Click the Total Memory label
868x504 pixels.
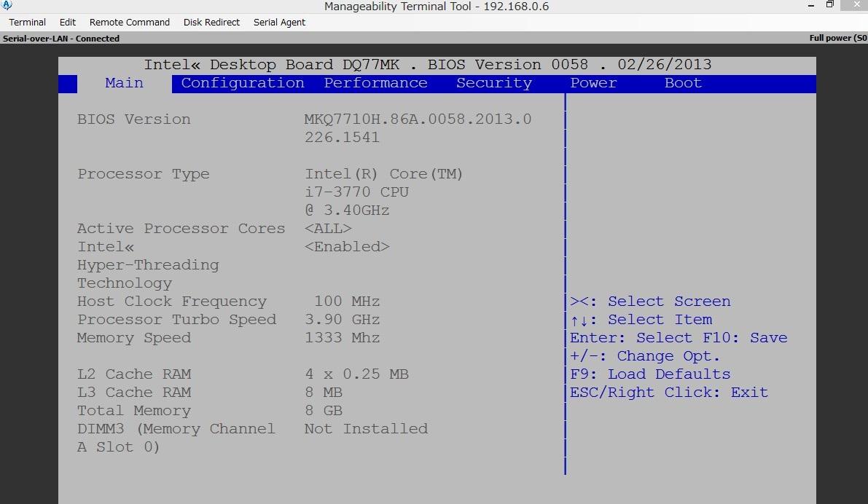point(133,411)
